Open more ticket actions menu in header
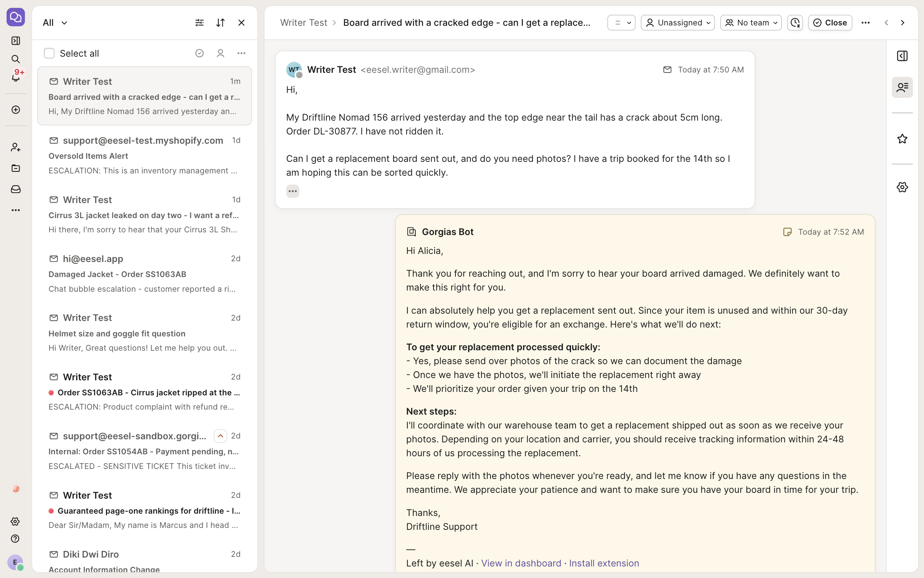This screenshot has width=924, height=578. (865, 23)
